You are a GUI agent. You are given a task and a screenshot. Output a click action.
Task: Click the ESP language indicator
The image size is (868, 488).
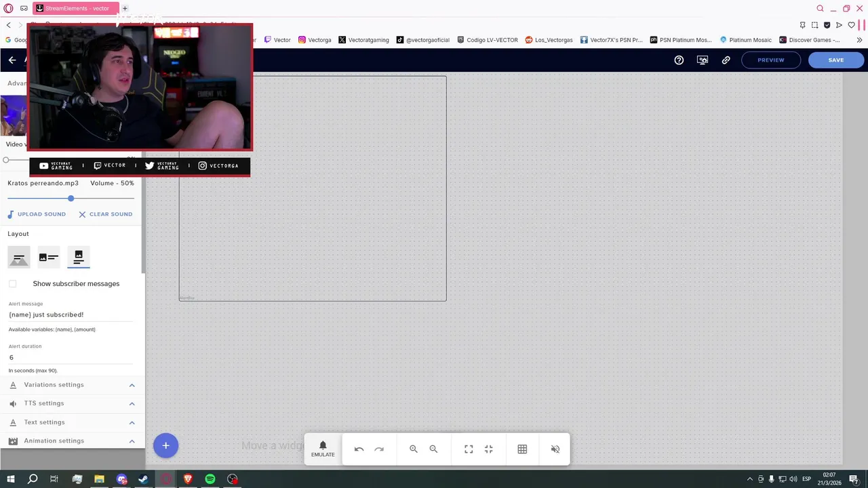[x=807, y=479]
